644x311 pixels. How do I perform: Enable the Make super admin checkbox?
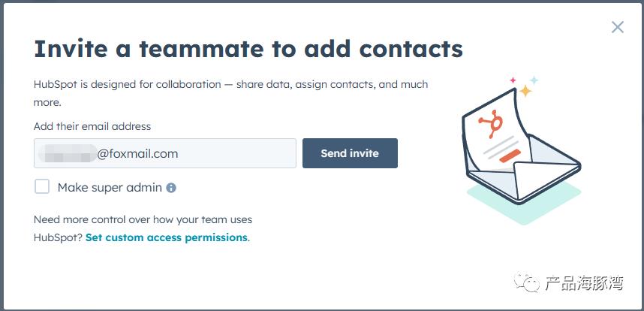(42, 186)
